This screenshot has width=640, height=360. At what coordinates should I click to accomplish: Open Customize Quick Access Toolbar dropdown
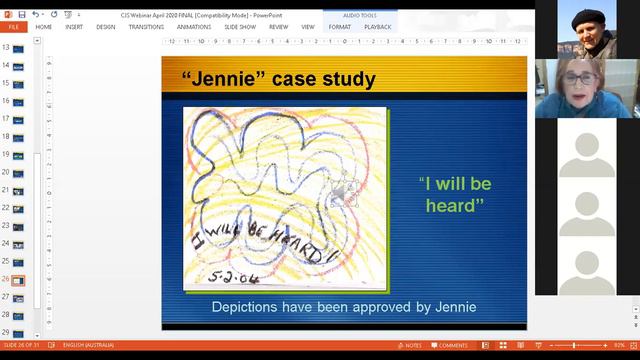[79, 15]
